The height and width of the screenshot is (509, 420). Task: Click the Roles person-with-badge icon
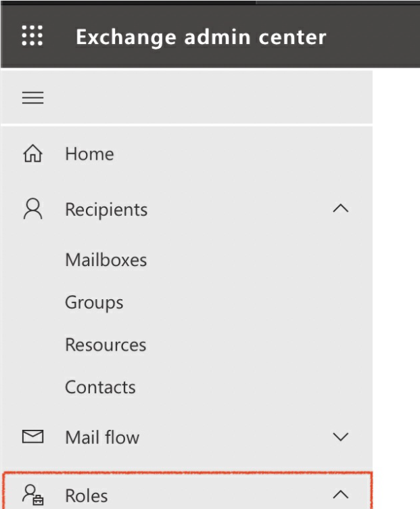coord(32,495)
